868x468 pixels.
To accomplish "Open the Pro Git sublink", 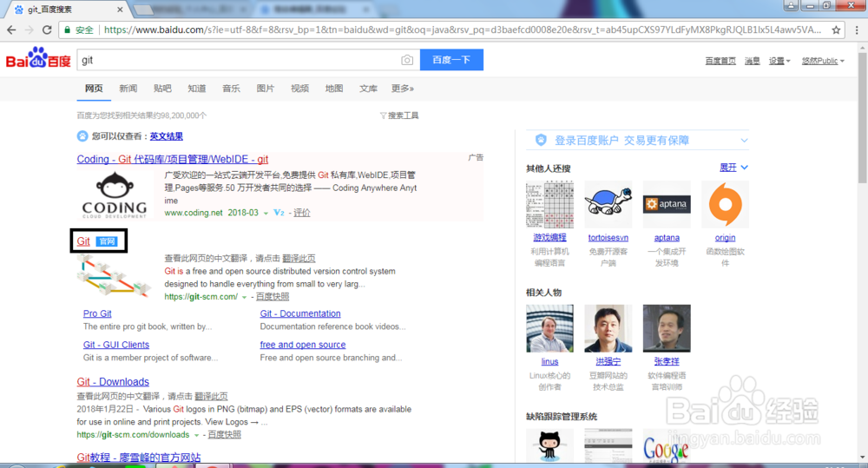I will click(97, 313).
